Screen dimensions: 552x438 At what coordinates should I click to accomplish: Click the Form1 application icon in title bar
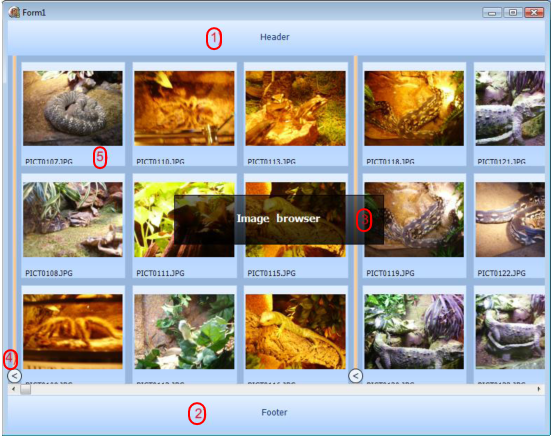[14, 12]
